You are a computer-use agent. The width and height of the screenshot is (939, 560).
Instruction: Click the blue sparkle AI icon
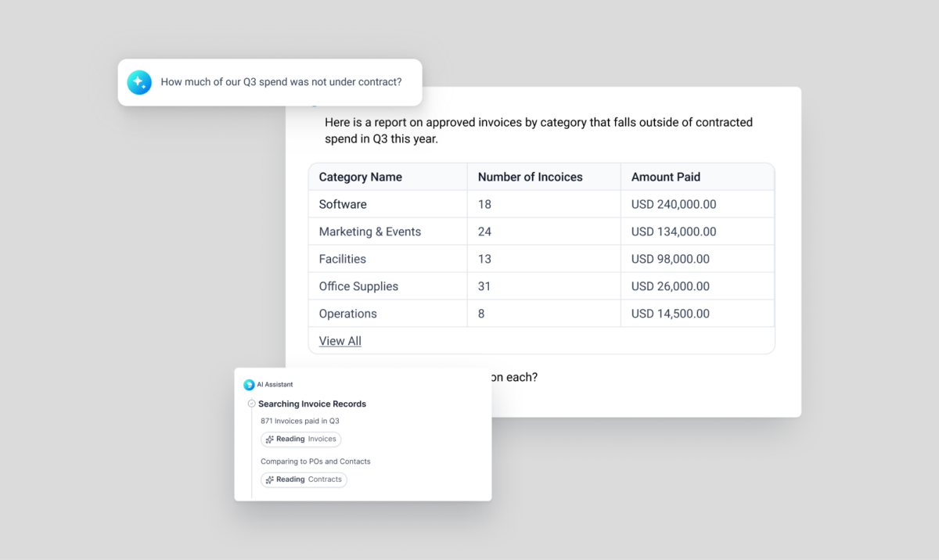[139, 82]
